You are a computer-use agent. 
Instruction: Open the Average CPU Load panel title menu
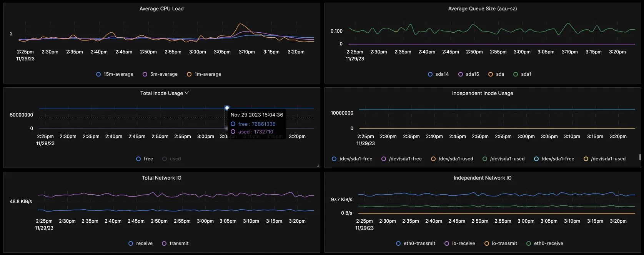tap(161, 8)
